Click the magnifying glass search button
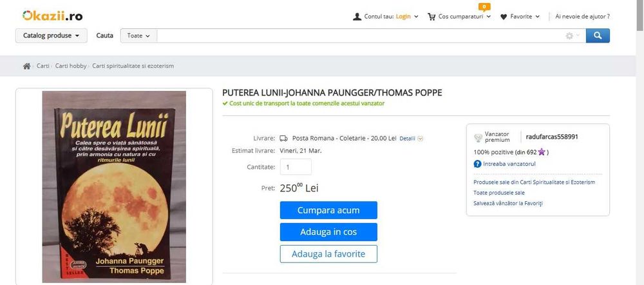Screen dimensions: 644x285 [x=598, y=35]
